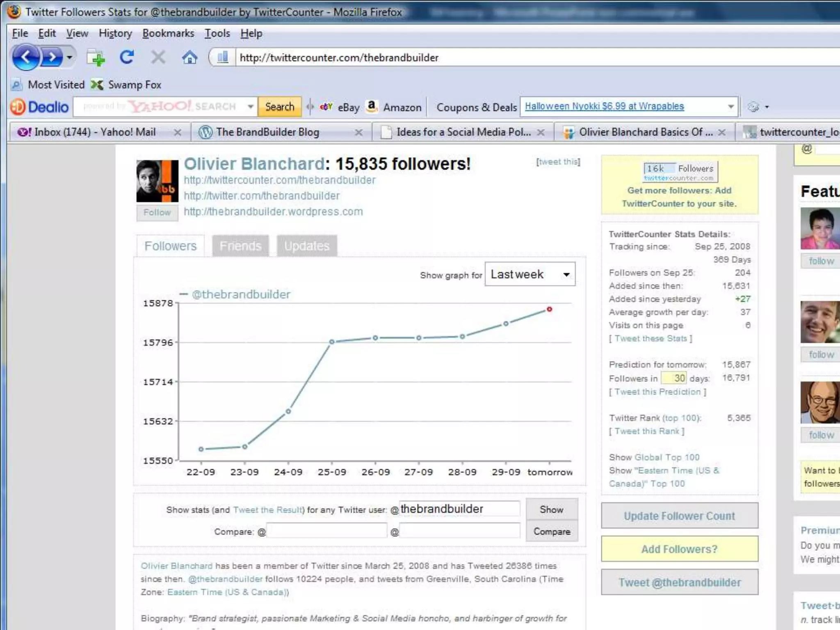Select the Friends stats tab
This screenshot has height=630, width=840.
pyautogui.click(x=240, y=246)
